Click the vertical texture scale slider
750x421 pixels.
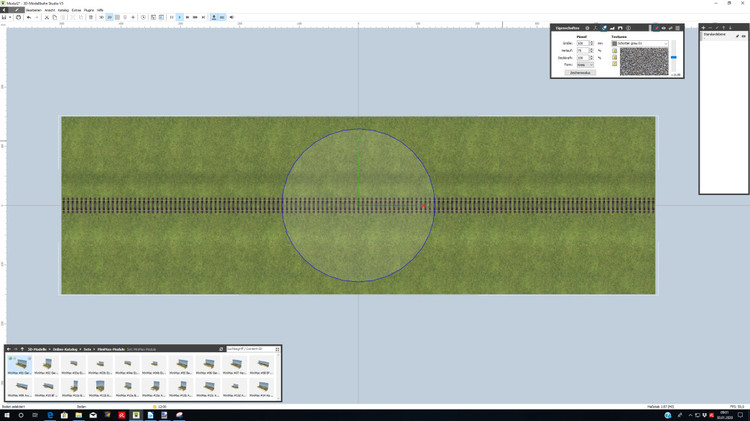click(674, 57)
